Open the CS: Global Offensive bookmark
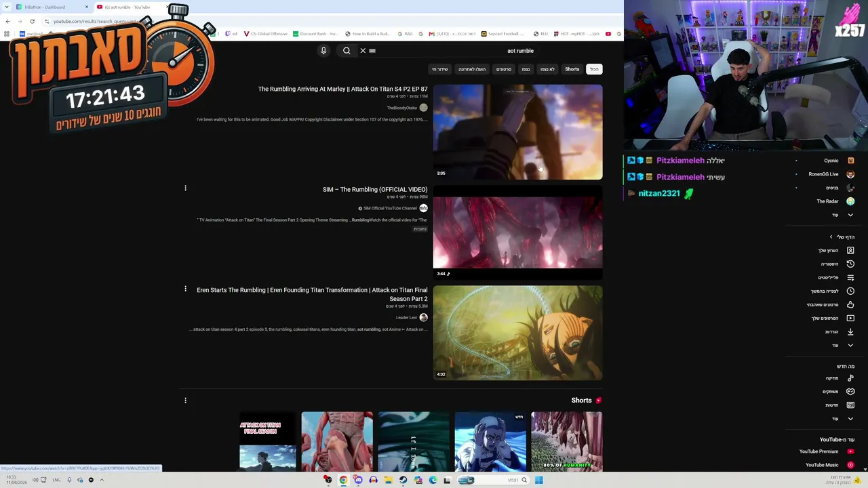Image resolution: width=868 pixels, height=488 pixels. [265, 34]
